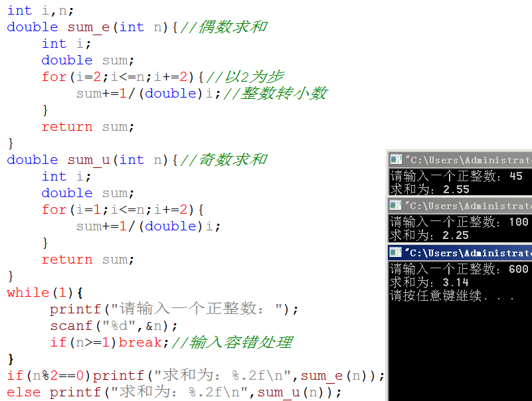Click the result line '求和为: 3.14'
This screenshot has width=532, height=401.
[x=430, y=282]
